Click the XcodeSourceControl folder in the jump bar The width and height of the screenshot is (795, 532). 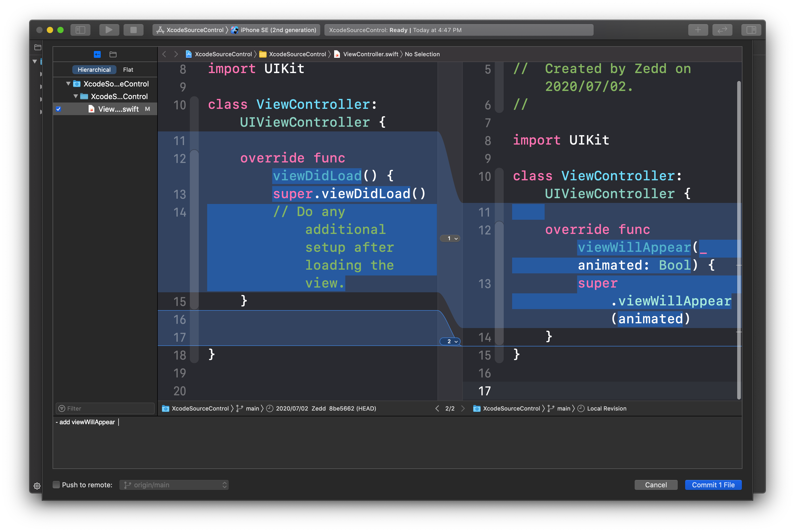coord(293,54)
